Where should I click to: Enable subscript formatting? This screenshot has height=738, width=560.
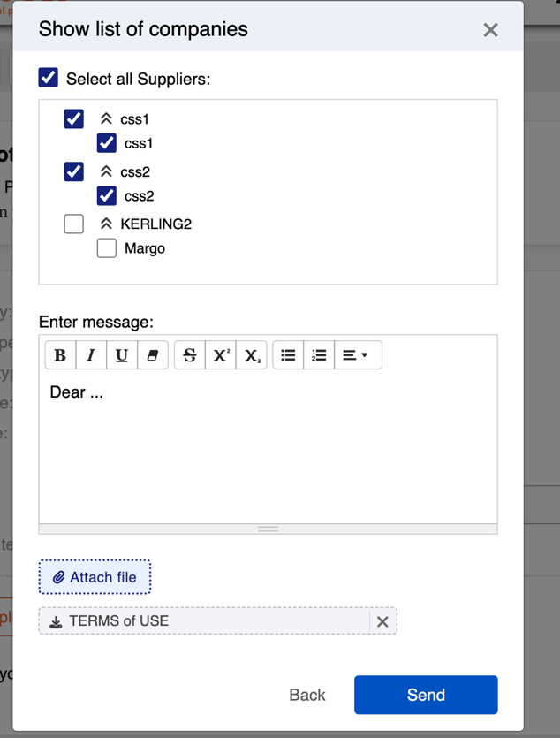pyautogui.click(x=252, y=355)
